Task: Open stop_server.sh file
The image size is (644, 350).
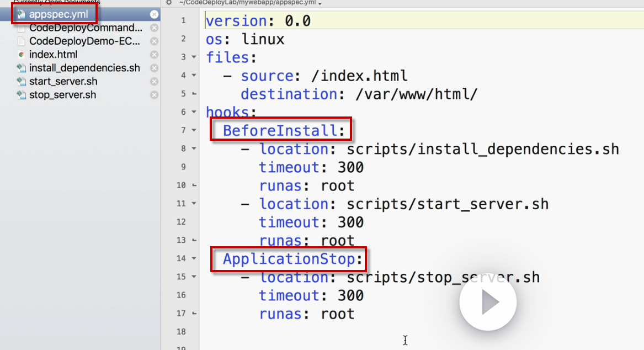Action: (x=62, y=95)
